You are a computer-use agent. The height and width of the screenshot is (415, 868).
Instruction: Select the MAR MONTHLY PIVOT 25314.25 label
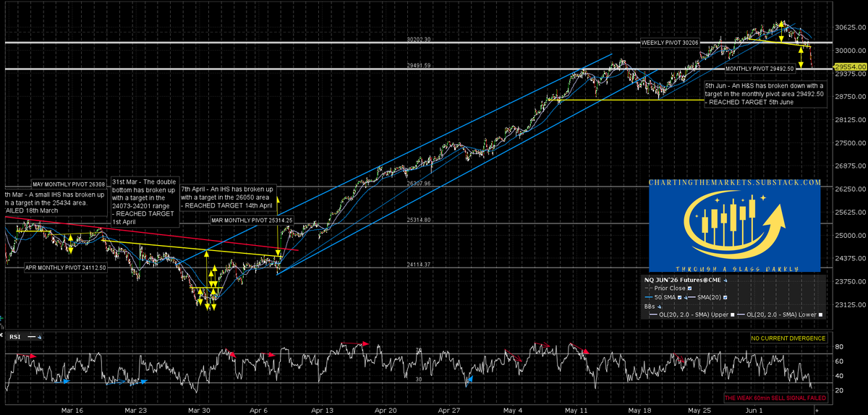[251, 220]
